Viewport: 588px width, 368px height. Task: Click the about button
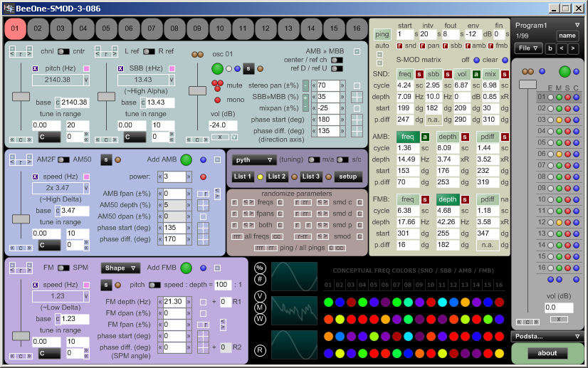tap(547, 353)
